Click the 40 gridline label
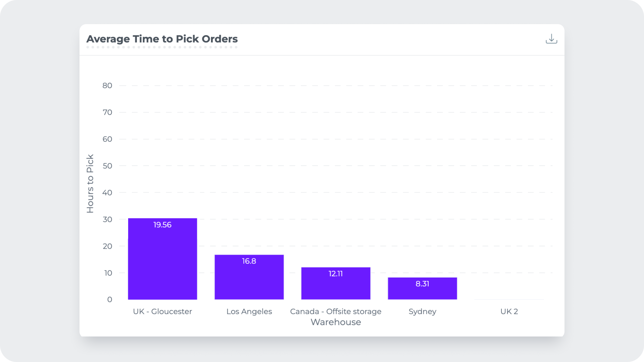The image size is (644, 362). click(107, 192)
